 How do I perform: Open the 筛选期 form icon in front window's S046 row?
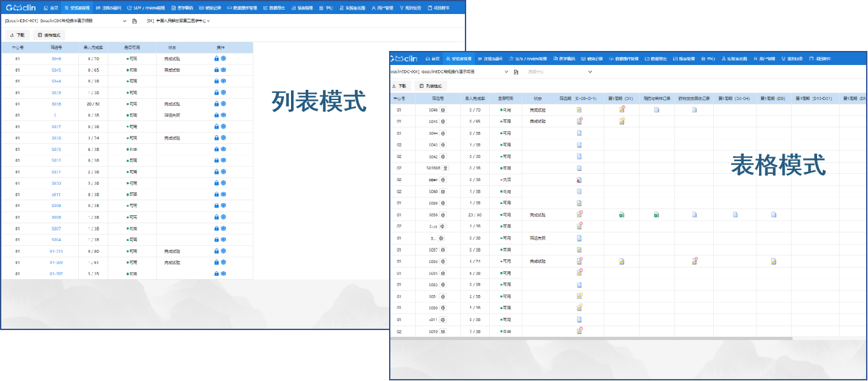pyautogui.click(x=580, y=110)
